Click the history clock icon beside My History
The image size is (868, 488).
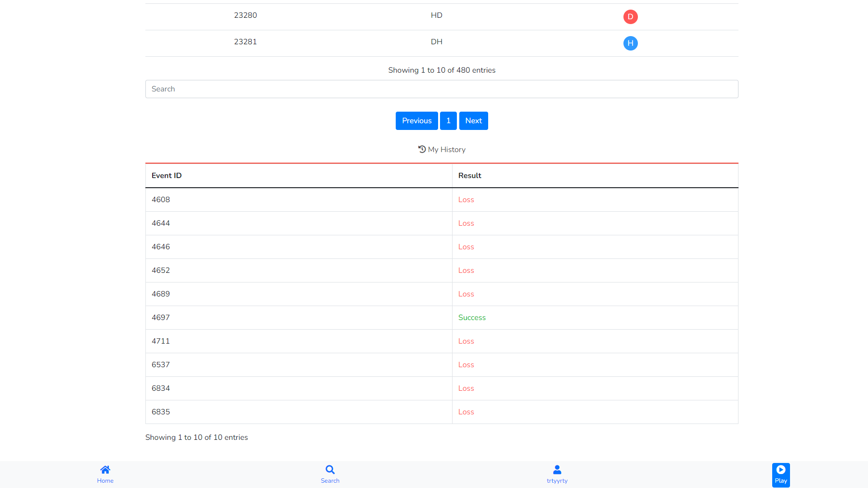point(421,149)
